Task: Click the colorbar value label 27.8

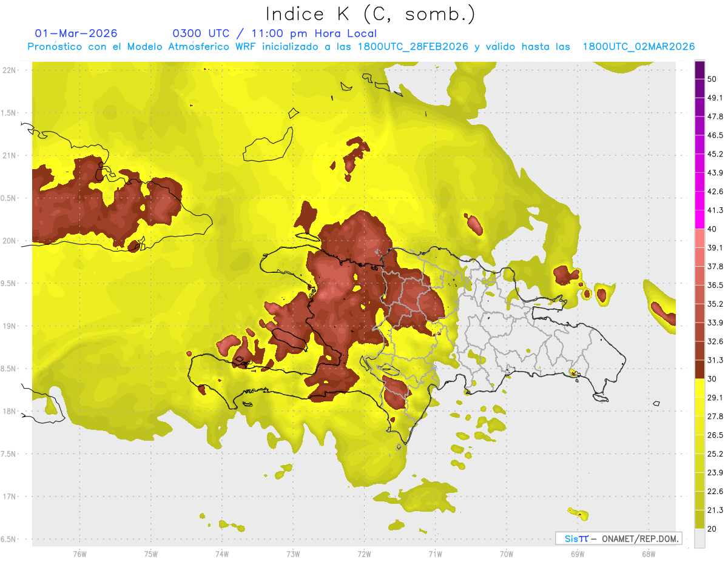Action: [715, 416]
